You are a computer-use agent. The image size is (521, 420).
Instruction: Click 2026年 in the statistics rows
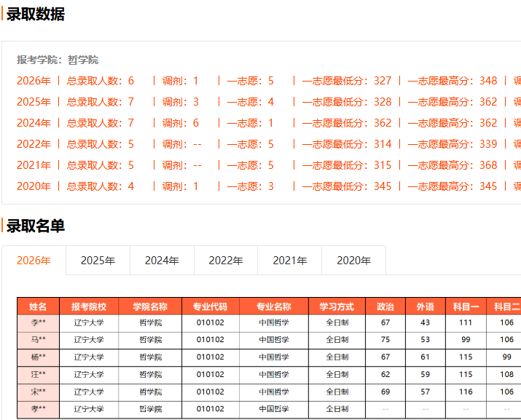pos(34,81)
